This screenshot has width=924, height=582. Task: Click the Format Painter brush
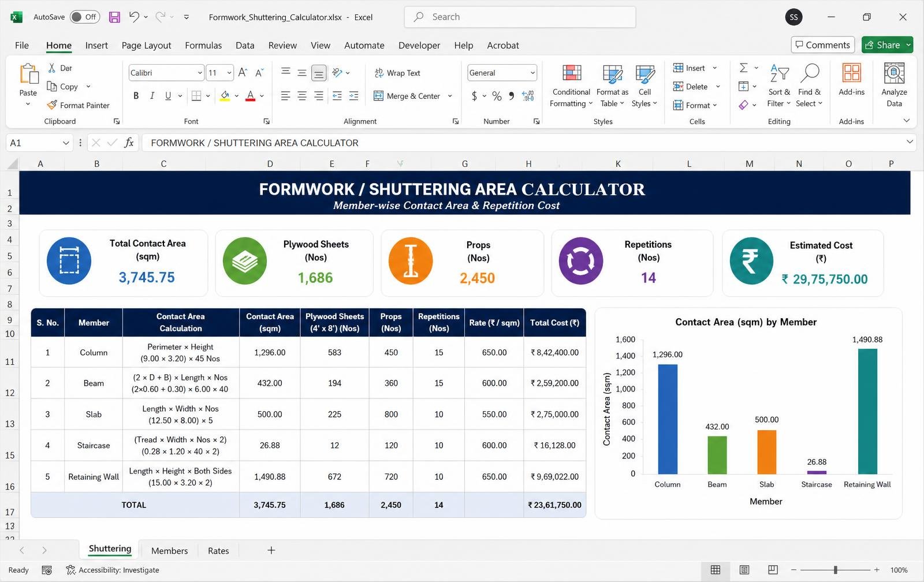(x=52, y=105)
